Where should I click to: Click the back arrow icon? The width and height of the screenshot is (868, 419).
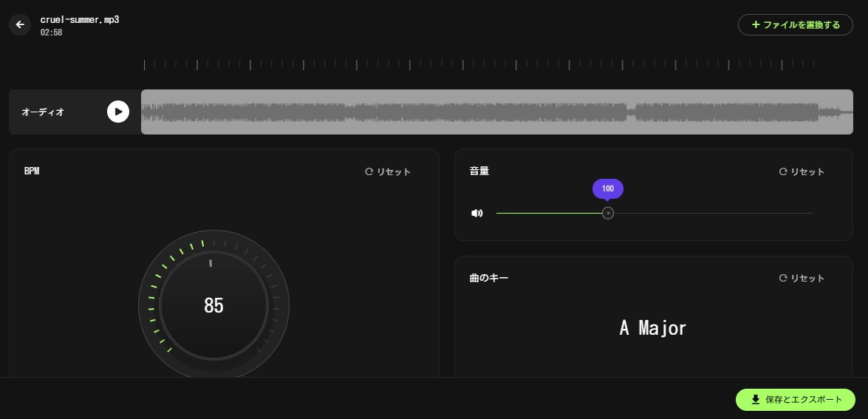(20, 24)
